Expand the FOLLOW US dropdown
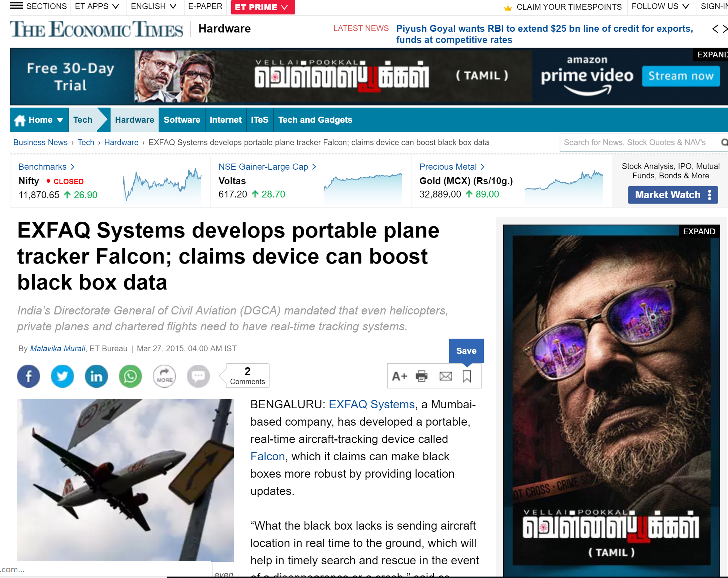Screen dimensions: 728x578 click(x=660, y=6)
